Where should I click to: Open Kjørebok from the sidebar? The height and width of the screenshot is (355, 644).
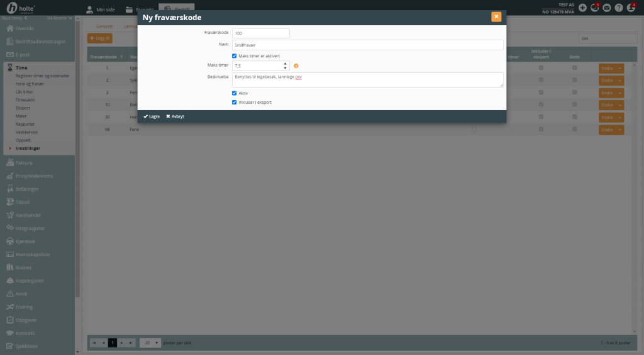pos(26,241)
